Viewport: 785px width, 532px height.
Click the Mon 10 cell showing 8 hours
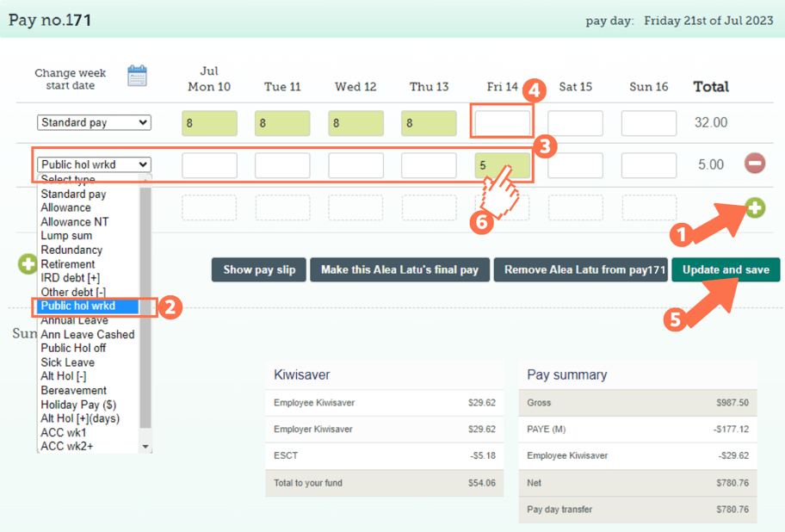point(209,122)
